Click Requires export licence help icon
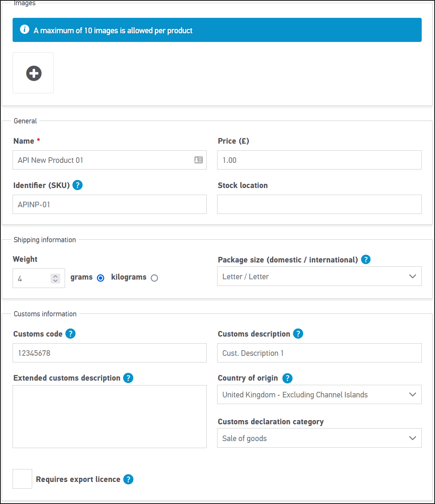This screenshot has width=435, height=504. 128,479
